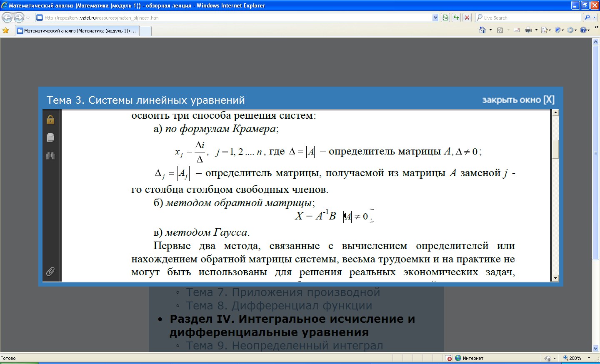Click the protected mode security icon
The height and width of the screenshot is (364, 600).
pos(547,358)
